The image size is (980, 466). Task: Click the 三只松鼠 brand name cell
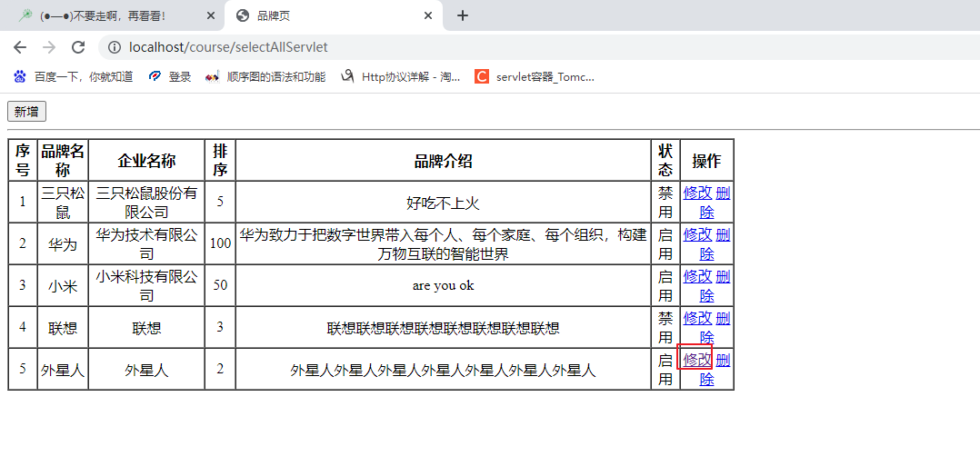(63, 202)
